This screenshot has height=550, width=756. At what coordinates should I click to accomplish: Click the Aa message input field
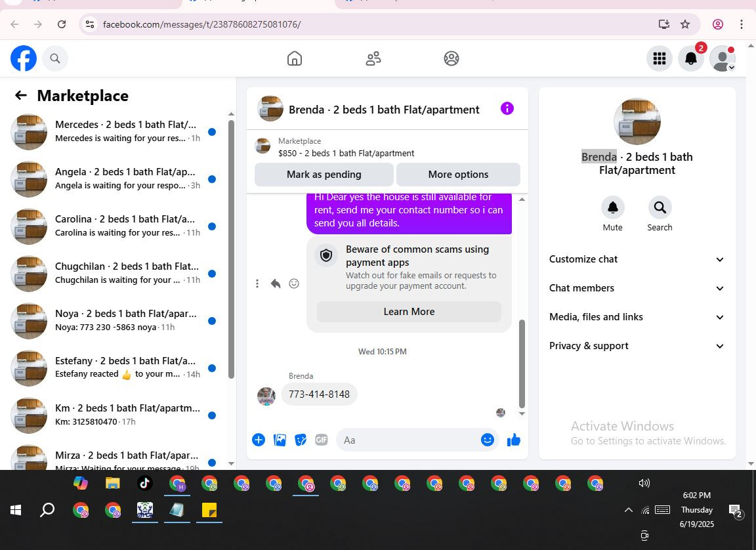pos(408,440)
